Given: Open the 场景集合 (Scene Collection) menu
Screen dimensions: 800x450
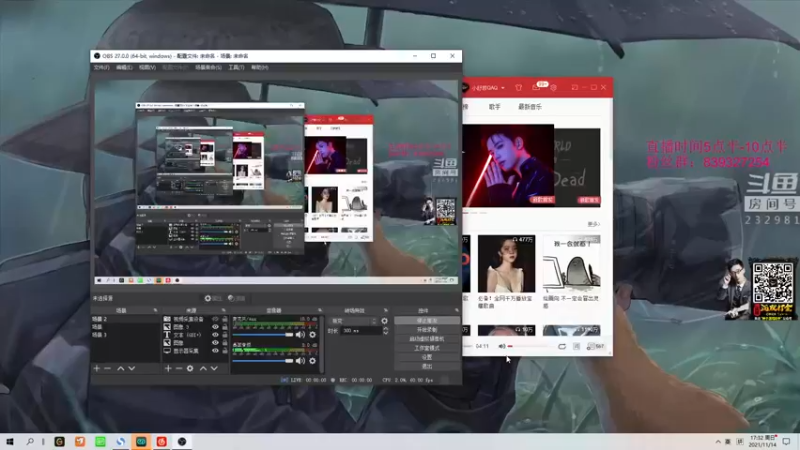Looking at the screenshot, I should pos(208,67).
